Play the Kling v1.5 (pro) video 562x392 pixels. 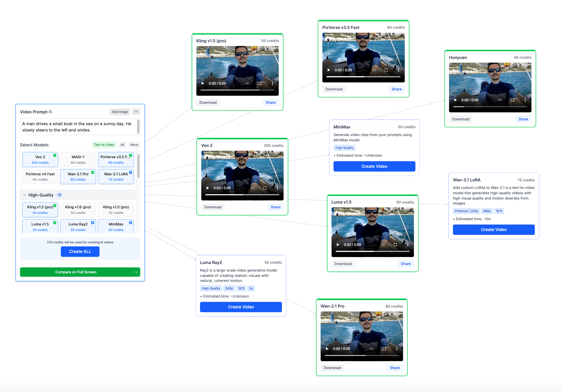203,83
